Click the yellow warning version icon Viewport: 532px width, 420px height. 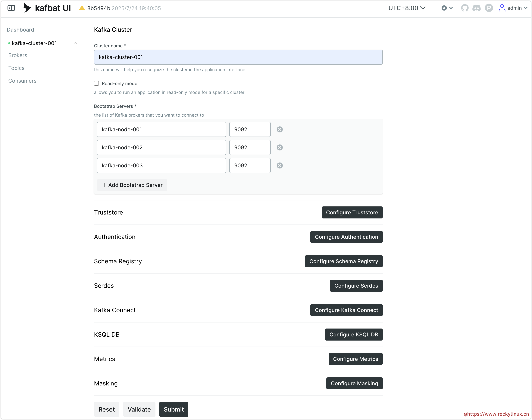82,8
